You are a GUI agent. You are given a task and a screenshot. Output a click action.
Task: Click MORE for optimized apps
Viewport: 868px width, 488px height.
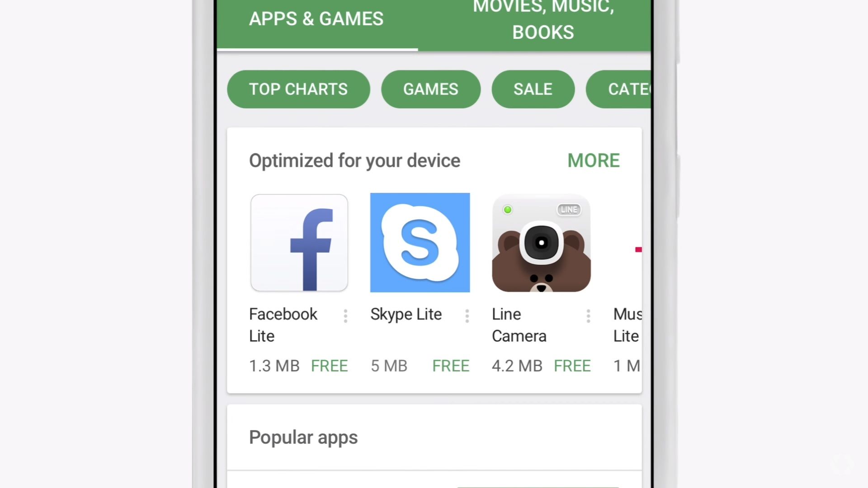pyautogui.click(x=593, y=160)
